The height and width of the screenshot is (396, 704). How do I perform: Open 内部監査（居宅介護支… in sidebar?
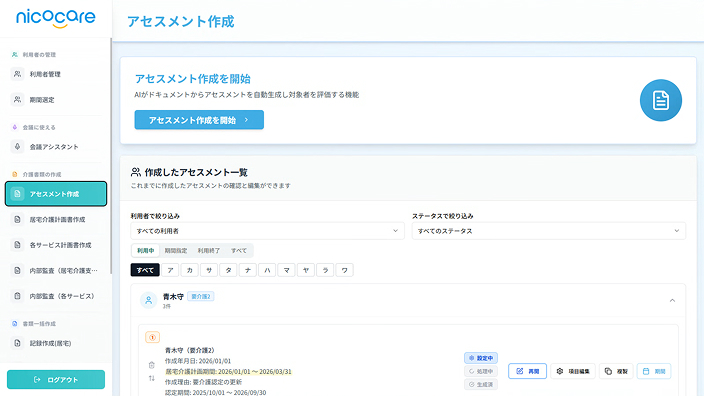tap(56, 270)
